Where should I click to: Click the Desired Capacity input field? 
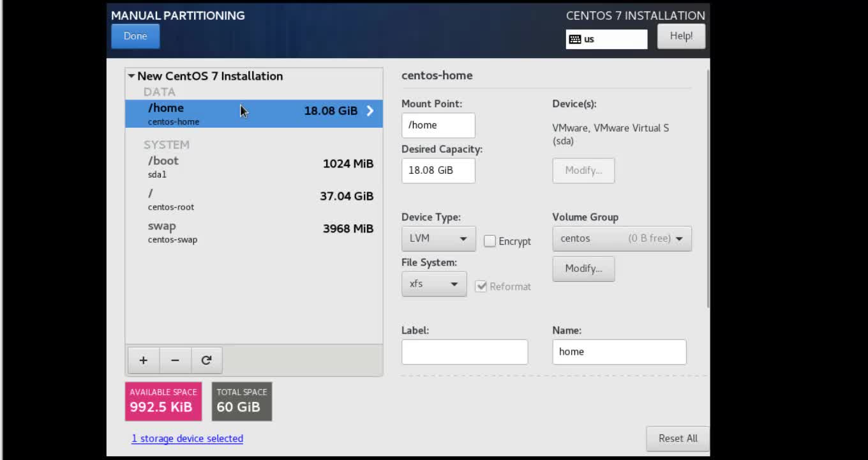click(438, 171)
